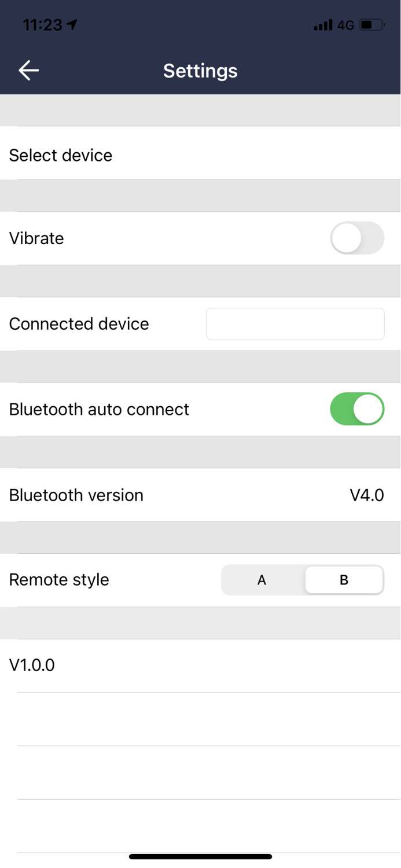This screenshot has width=401, height=868.
Task: Enable the Vibrate toggle
Action: click(356, 238)
